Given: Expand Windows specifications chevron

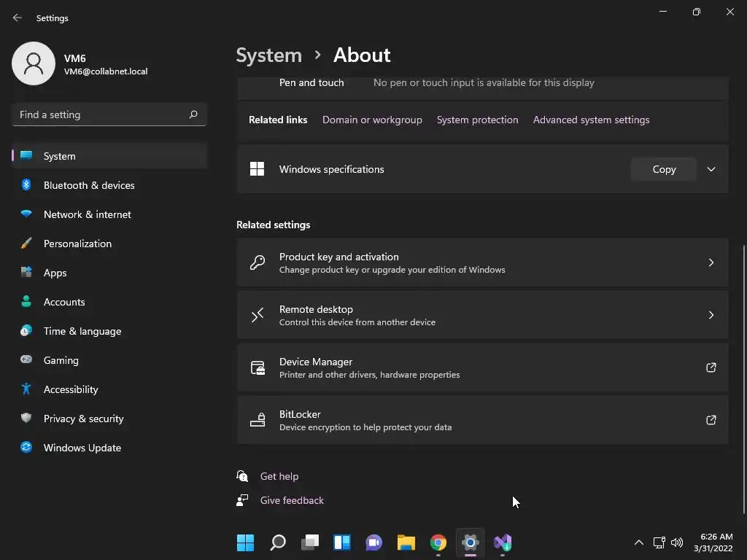Looking at the screenshot, I should pos(711,169).
